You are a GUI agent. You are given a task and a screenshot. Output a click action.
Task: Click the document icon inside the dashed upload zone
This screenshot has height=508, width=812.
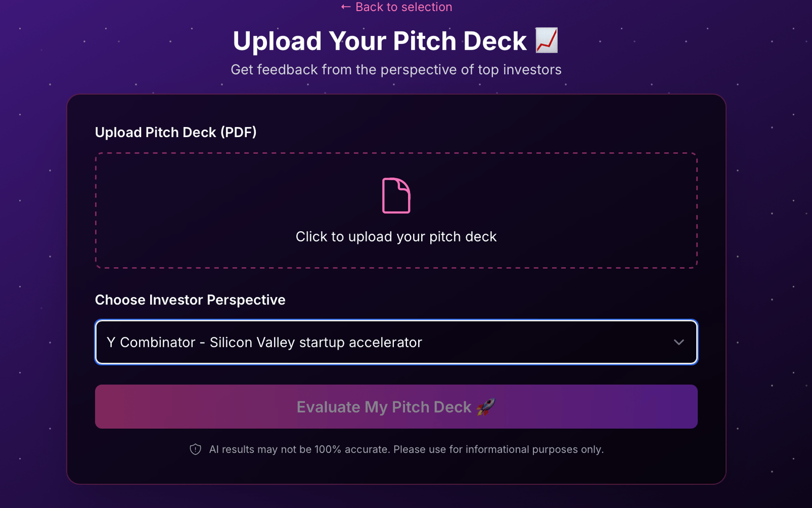(396, 195)
